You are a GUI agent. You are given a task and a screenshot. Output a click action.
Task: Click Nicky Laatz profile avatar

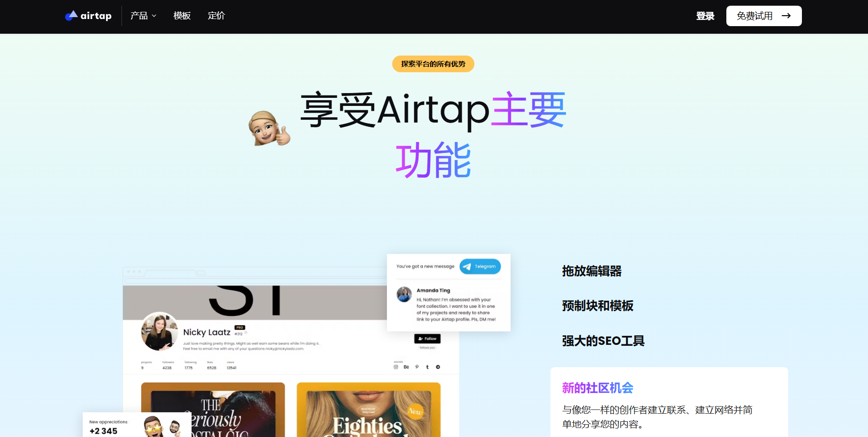[160, 331]
